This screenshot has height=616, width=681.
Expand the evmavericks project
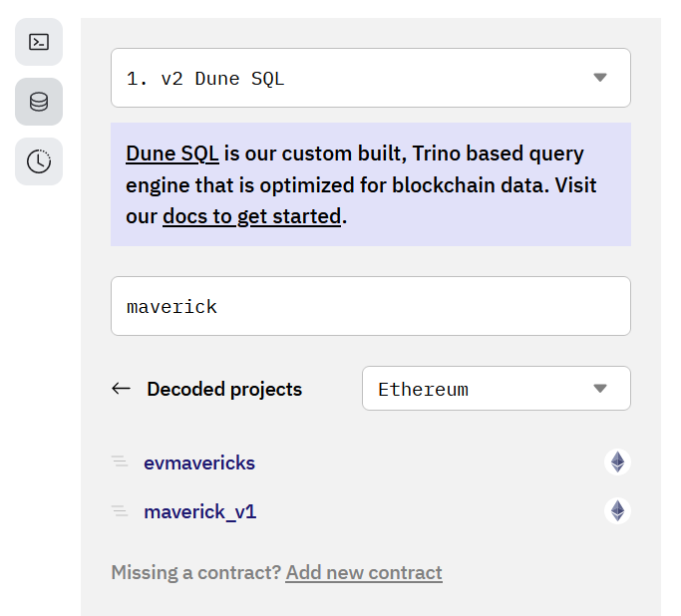coord(199,462)
